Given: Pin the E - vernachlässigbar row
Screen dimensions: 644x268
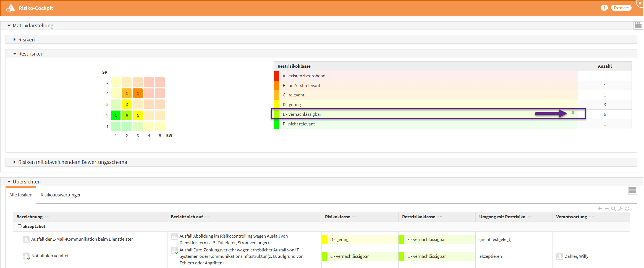Looking at the screenshot, I should pos(573,113).
